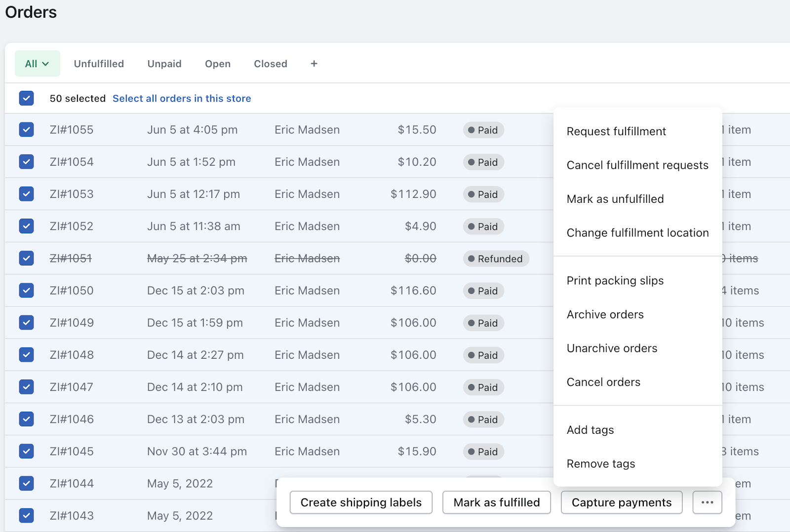
Task: Uncheck the select-all orders checkbox
Action: point(27,98)
